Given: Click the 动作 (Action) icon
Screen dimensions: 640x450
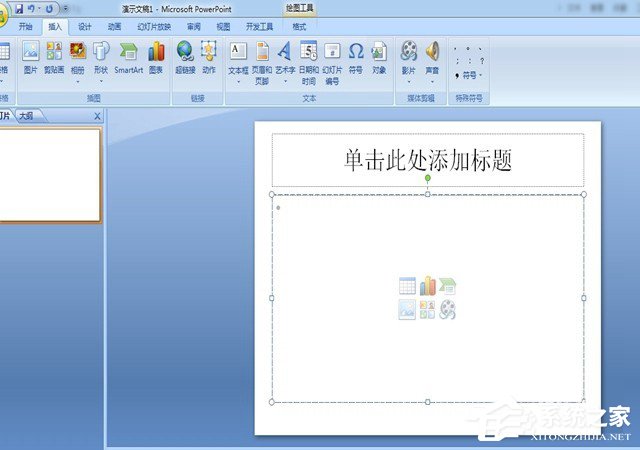Looking at the screenshot, I should pos(208,56).
